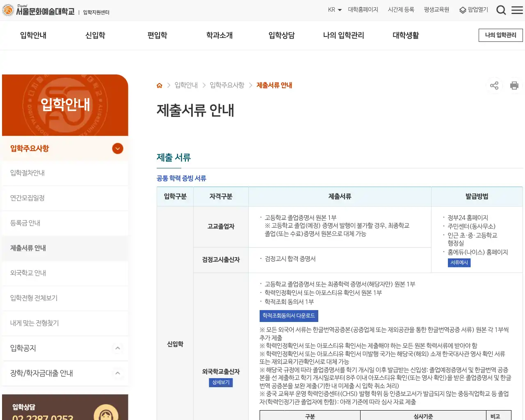Click the 홈에듀(나이스) 홈페이지 list item
Viewport: 525px width, 420px height.
(x=478, y=252)
